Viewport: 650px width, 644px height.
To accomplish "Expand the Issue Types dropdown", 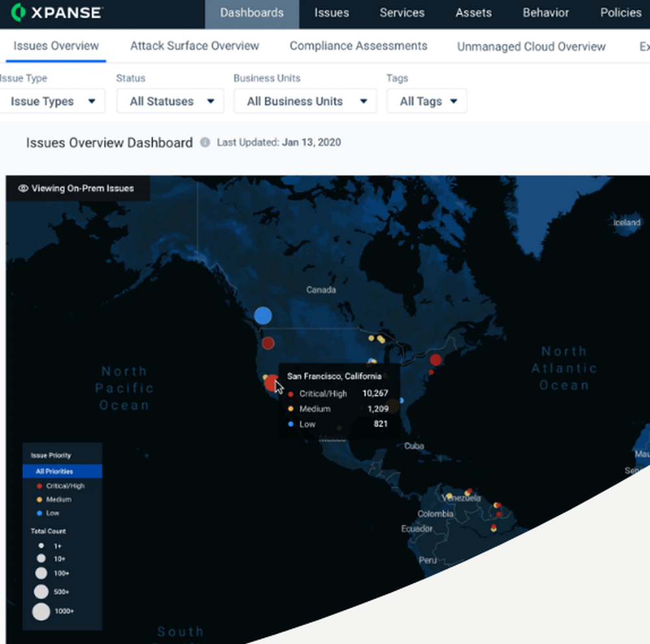I will point(52,101).
